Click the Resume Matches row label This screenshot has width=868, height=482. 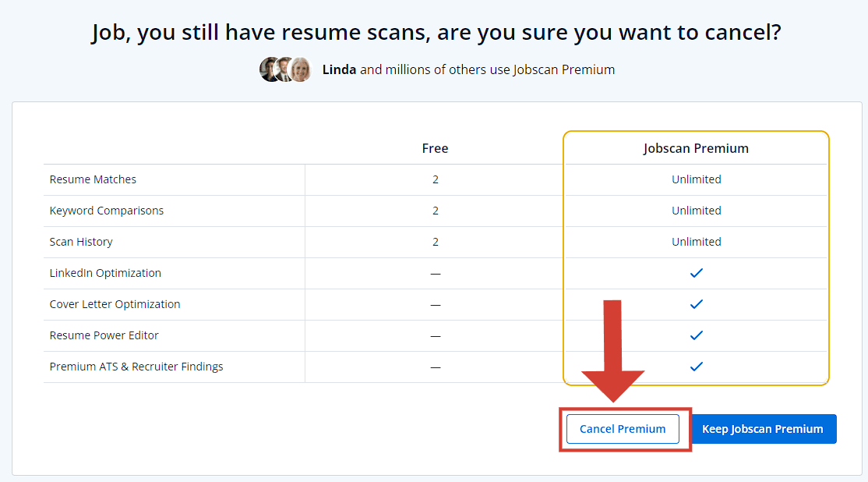point(93,179)
